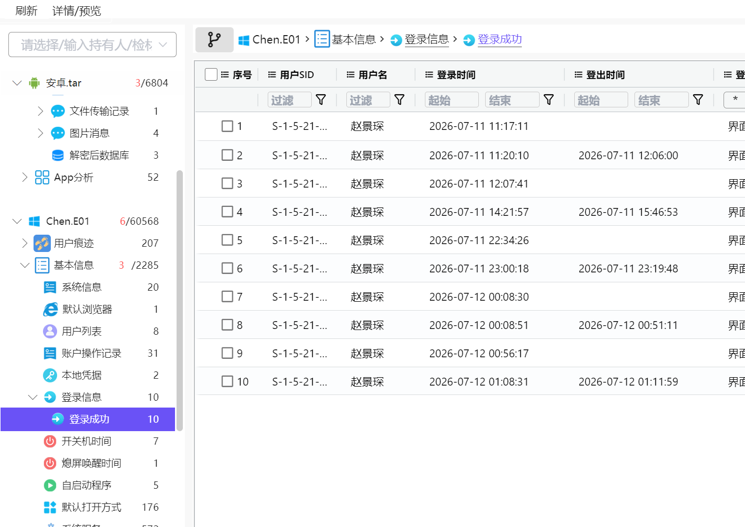
Task: Click the power icon for 熄屏唤醒时间
Action: click(x=50, y=463)
